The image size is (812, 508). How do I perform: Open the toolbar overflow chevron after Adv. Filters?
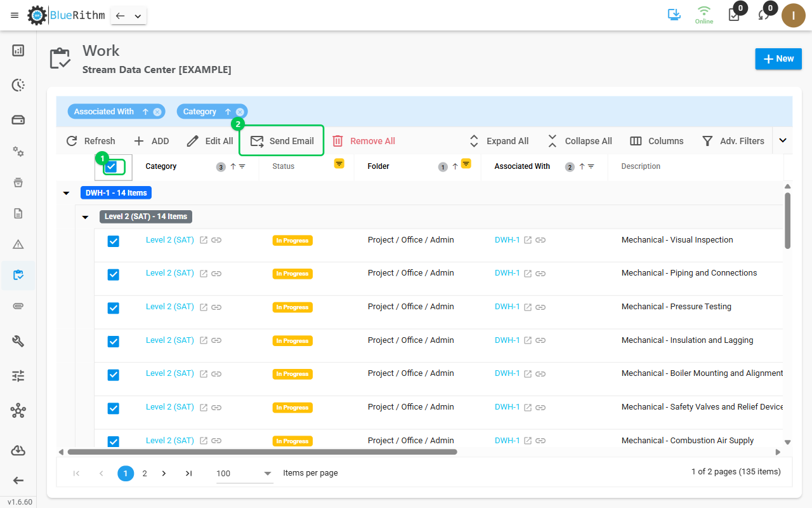tap(783, 141)
